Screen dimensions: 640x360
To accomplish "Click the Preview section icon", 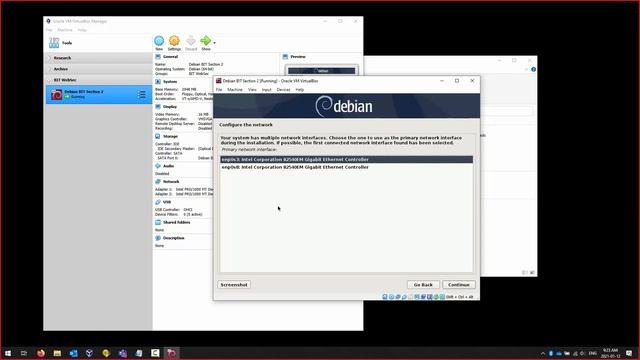I will [285, 57].
